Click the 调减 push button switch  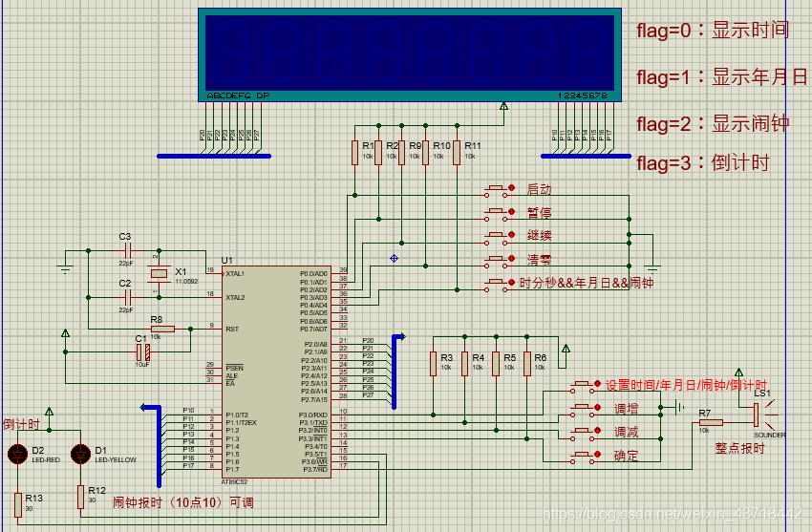[582, 434]
